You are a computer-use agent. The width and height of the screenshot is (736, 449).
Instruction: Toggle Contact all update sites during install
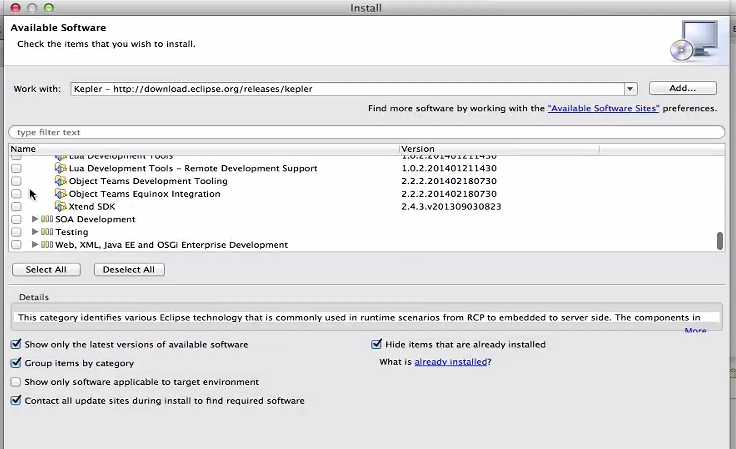(x=16, y=401)
